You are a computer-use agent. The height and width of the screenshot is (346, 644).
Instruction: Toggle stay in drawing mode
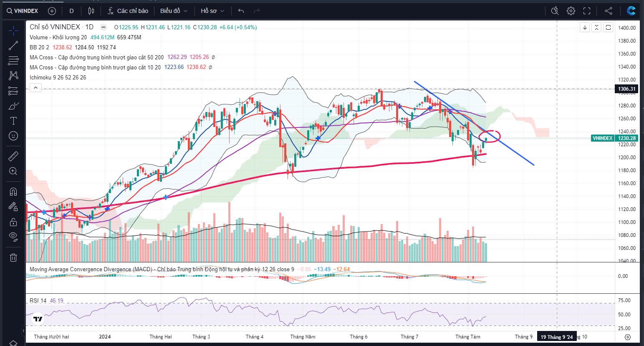pos(13,207)
